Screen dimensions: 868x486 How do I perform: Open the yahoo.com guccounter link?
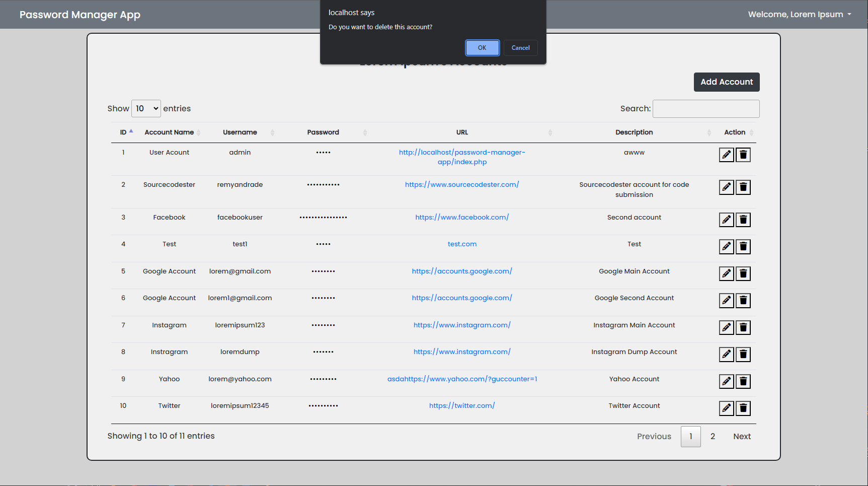(x=462, y=379)
